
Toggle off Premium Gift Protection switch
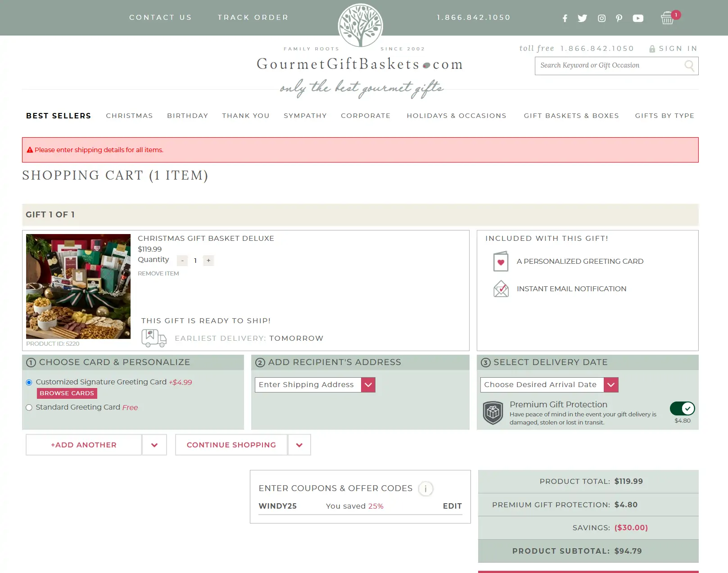[x=682, y=408]
